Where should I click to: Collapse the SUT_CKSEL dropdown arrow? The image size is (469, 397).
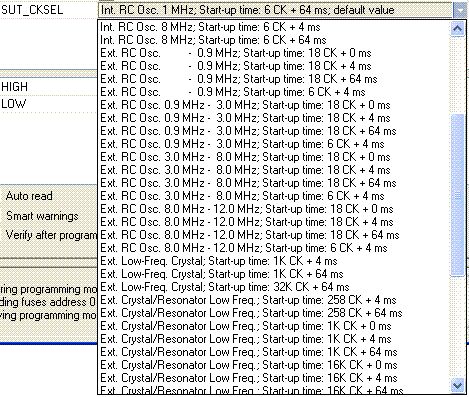pyautogui.click(x=460, y=10)
